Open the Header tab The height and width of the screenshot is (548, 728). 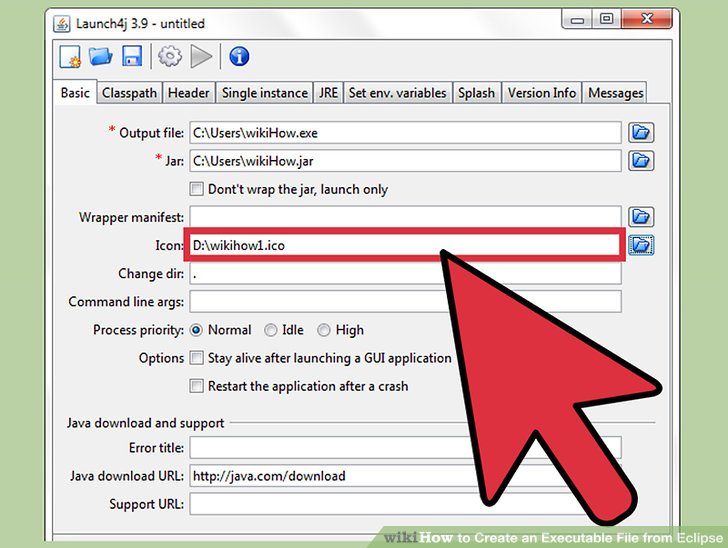tap(188, 93)
